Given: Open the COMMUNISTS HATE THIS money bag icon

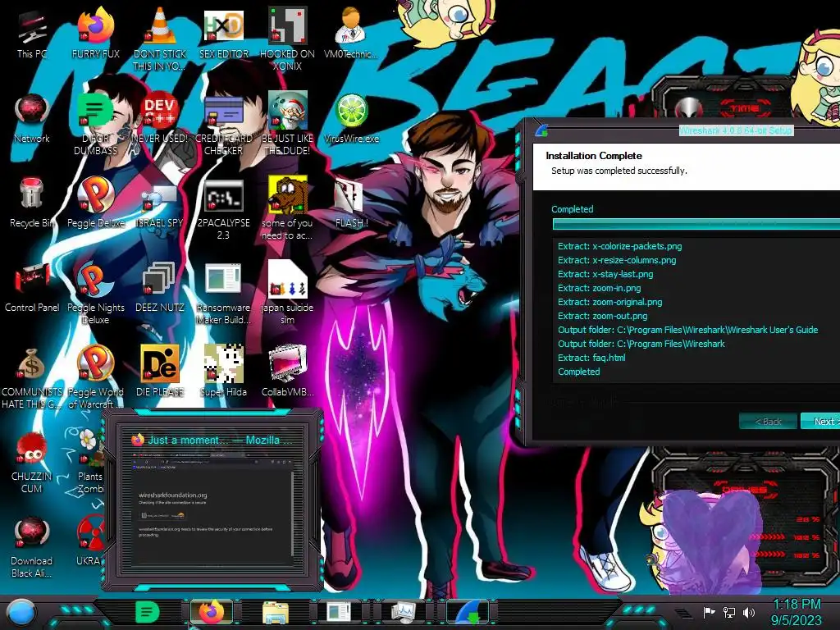Looking at the screenshot, I should click(x=32, y=377).
